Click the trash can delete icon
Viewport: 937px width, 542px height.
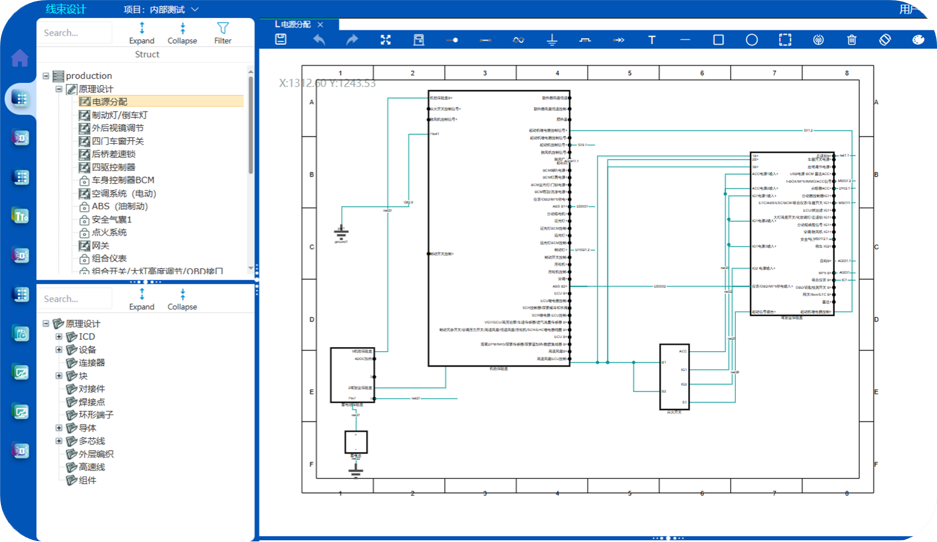point(851,40)
